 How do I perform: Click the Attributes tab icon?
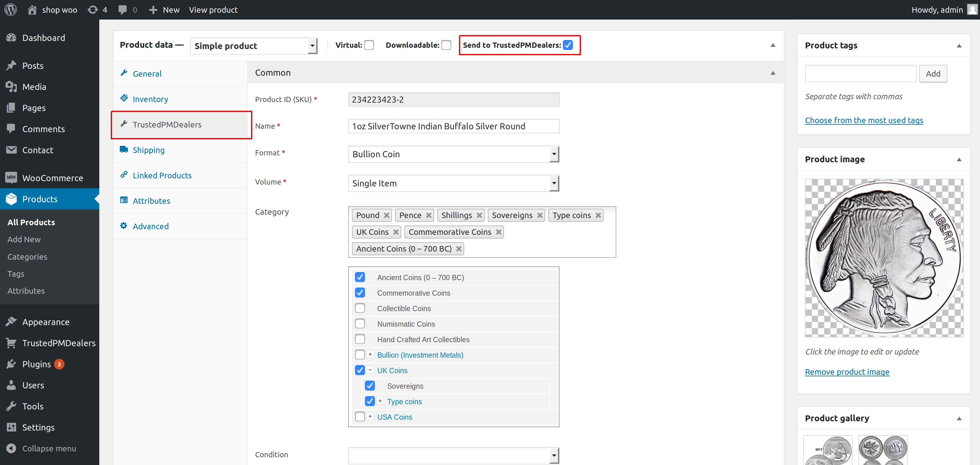point(124,200)
